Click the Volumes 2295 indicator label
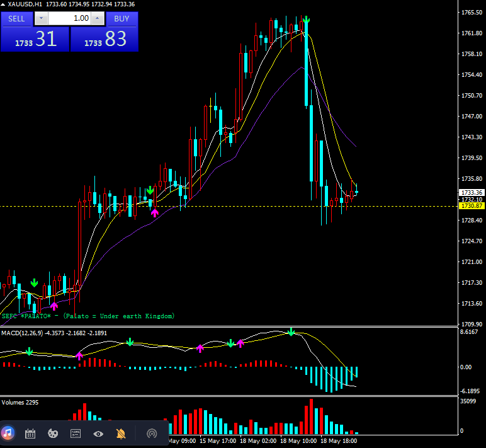 (x=20, y=402)
